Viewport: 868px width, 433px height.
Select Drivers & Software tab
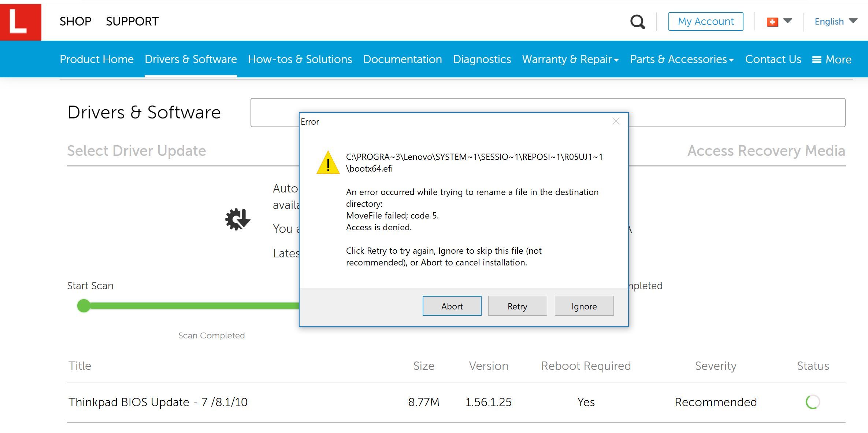pos(191,59)
